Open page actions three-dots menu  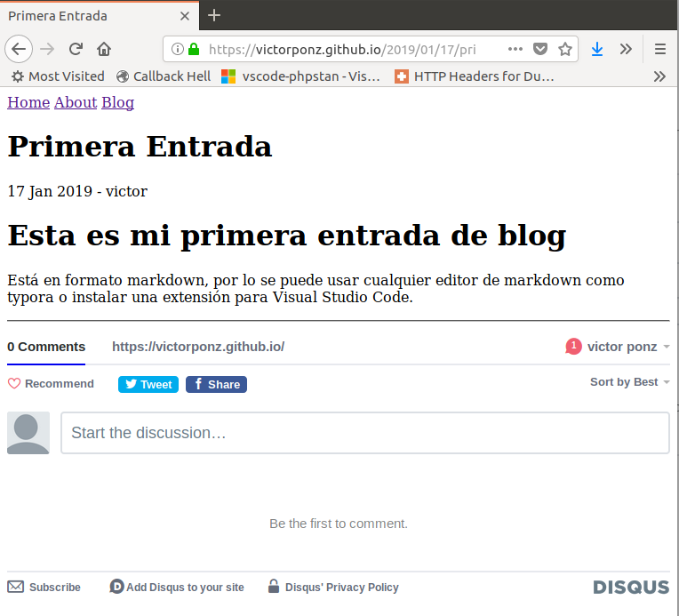pos(515,49)
